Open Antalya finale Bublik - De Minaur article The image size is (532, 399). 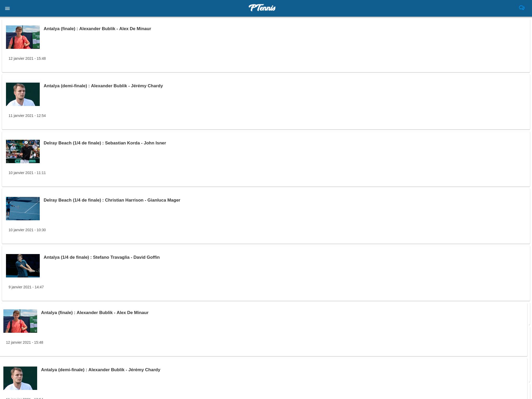point(97,29)
